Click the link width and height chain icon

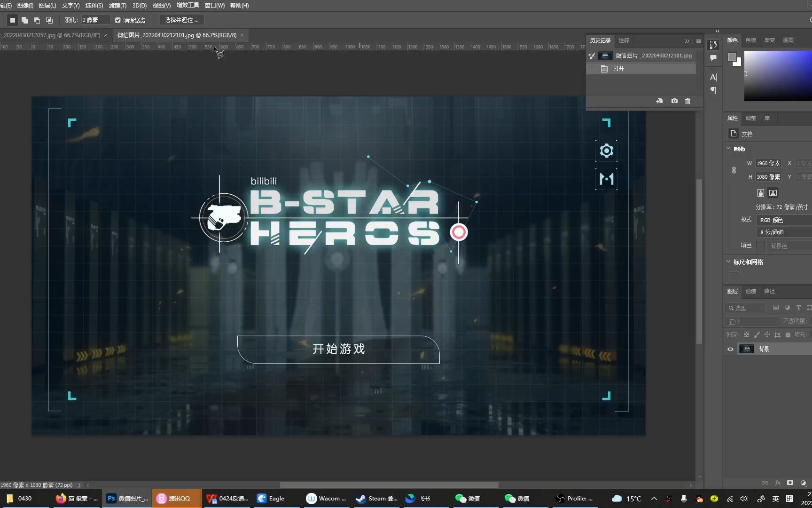(x=734, y=170)
